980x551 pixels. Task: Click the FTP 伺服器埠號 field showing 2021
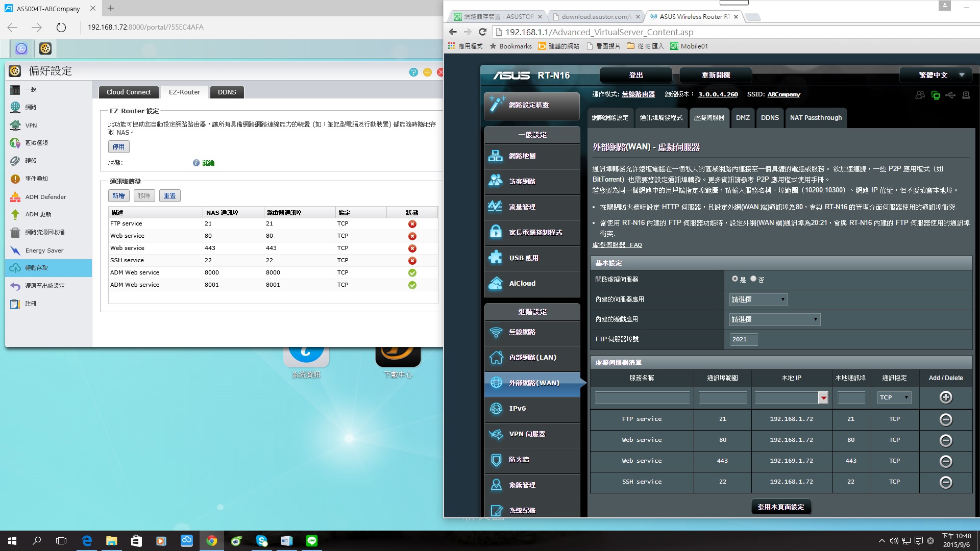click(743, 339)
